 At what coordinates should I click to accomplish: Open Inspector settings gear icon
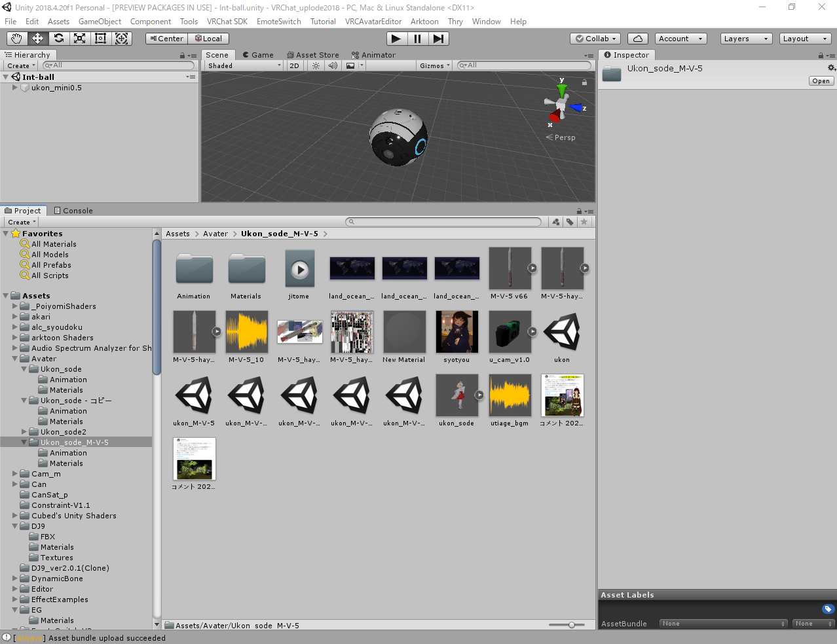pos(831,67)
